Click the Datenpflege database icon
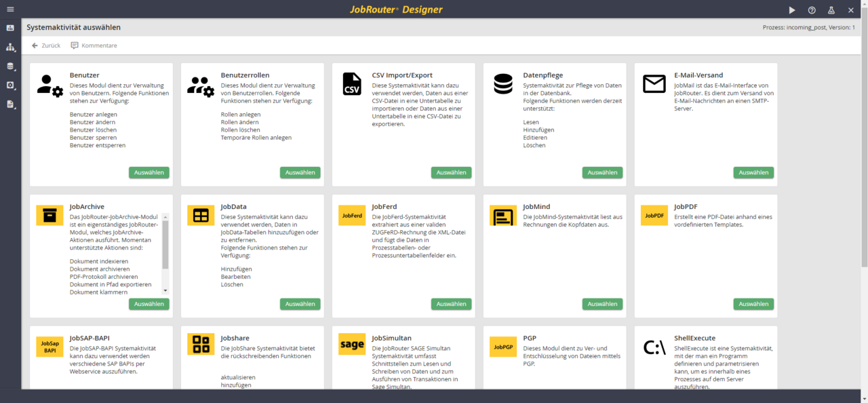Viewport: 868px width, 403px height. pos(503,84)
